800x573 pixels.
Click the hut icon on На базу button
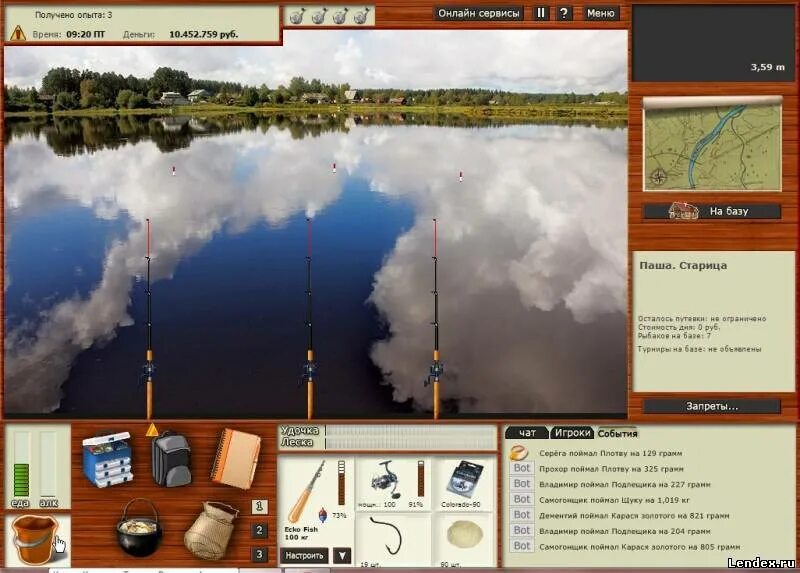point(683,210)
